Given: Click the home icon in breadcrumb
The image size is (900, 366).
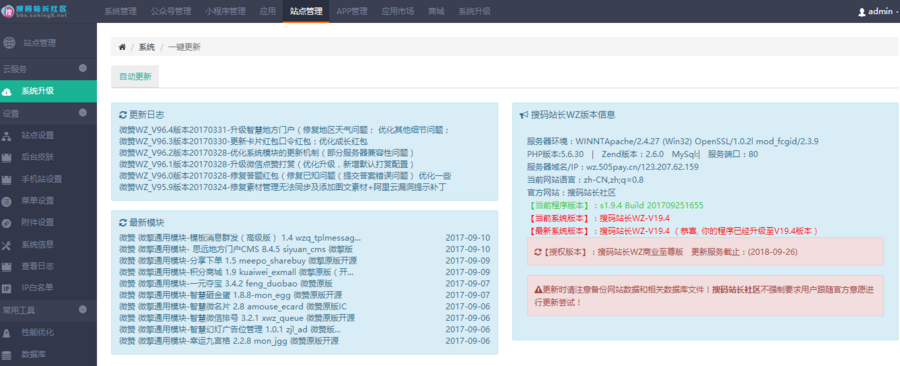Looking at the screenshot, I should (x=122, y=47).
